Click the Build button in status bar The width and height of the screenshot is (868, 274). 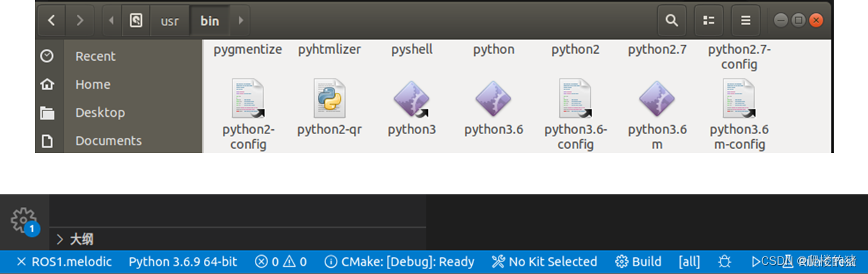pos(638,261)
